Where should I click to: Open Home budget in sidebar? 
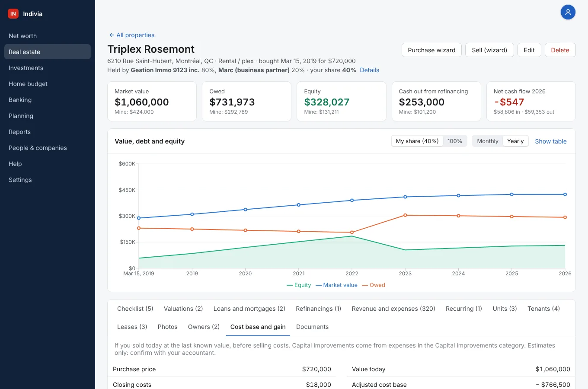tap(48, 84)
